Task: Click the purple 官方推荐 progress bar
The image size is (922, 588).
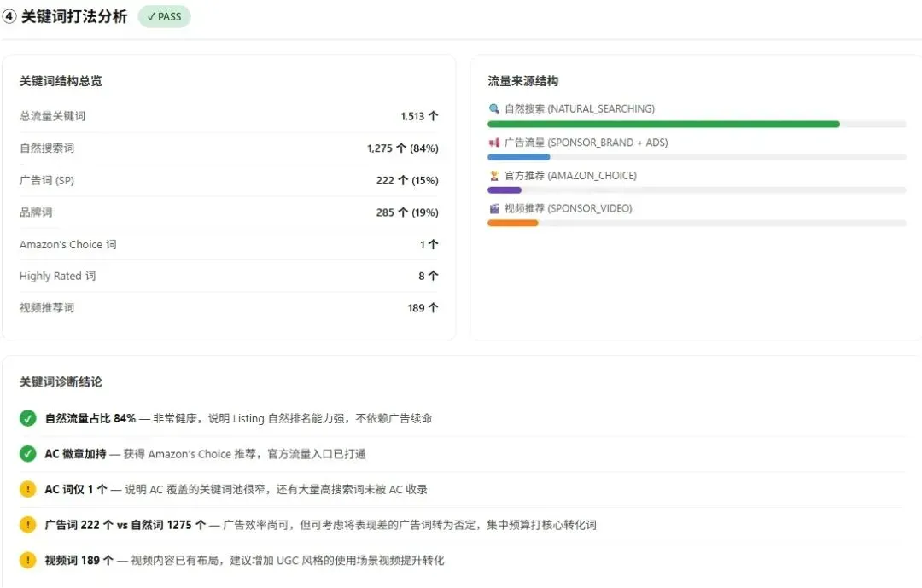Action: [x=505, y=190]
